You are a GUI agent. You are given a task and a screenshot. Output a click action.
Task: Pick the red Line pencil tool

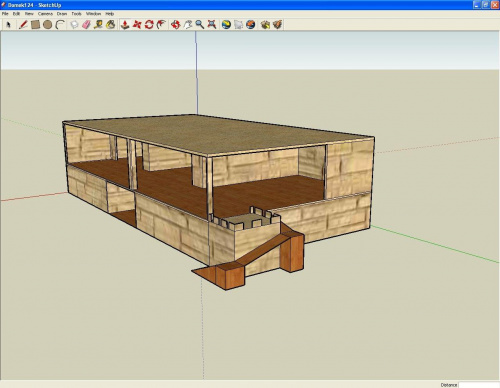(x=23, y=25)
